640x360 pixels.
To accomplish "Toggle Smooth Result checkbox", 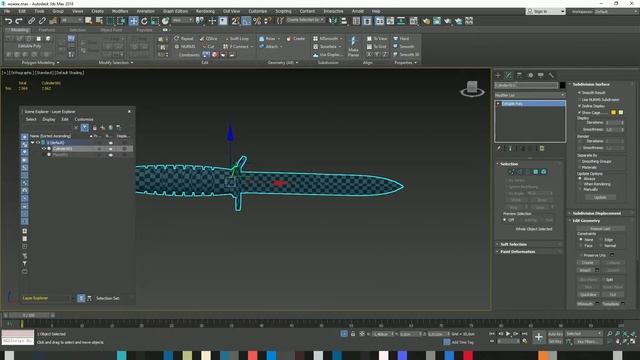I will [x=580, y=93].
